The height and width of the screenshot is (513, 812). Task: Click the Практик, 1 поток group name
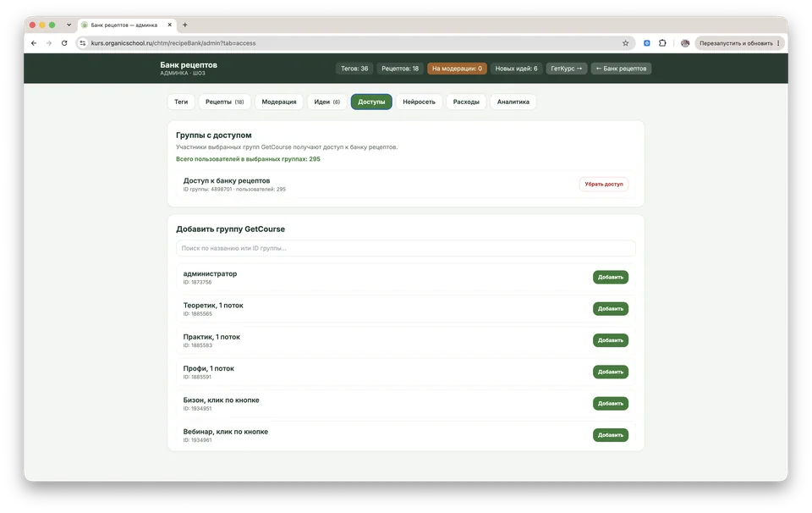pos(211,337)
